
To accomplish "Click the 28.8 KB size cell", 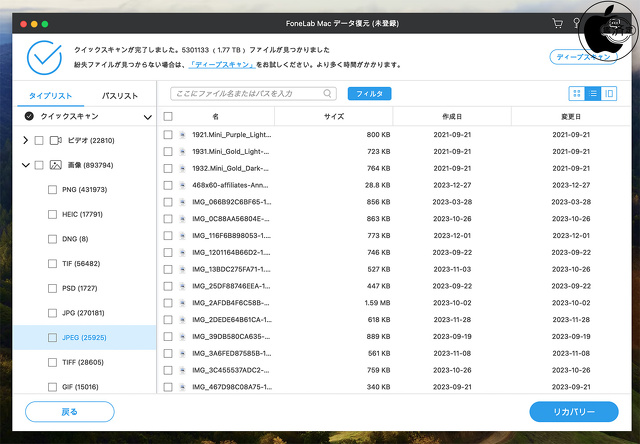I will pos(378,185).
